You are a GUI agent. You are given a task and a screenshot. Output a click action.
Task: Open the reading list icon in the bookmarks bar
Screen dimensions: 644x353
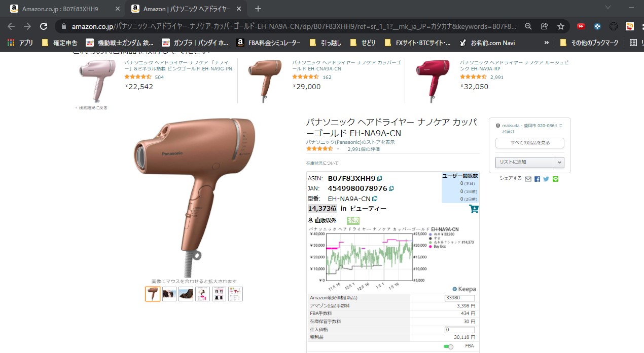tap(633, 43)
